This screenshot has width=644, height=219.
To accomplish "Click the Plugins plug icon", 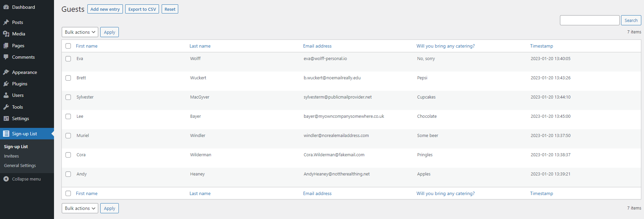I will [x=6, y=84].
